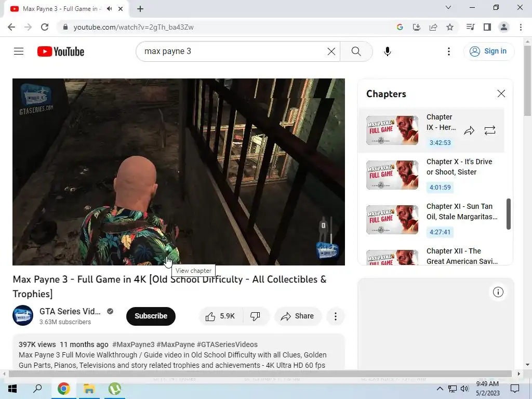Share Chapter IX using arrow icon
532x399 pixels.
(469, 130)
